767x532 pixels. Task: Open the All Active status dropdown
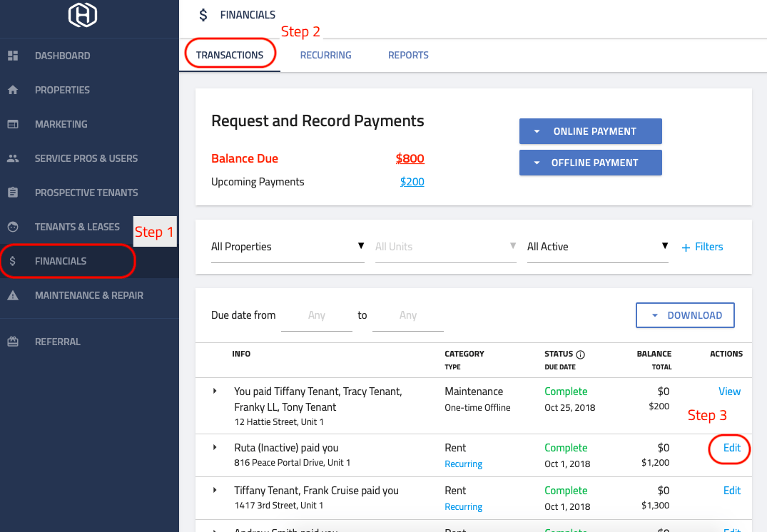coord(598,246)
